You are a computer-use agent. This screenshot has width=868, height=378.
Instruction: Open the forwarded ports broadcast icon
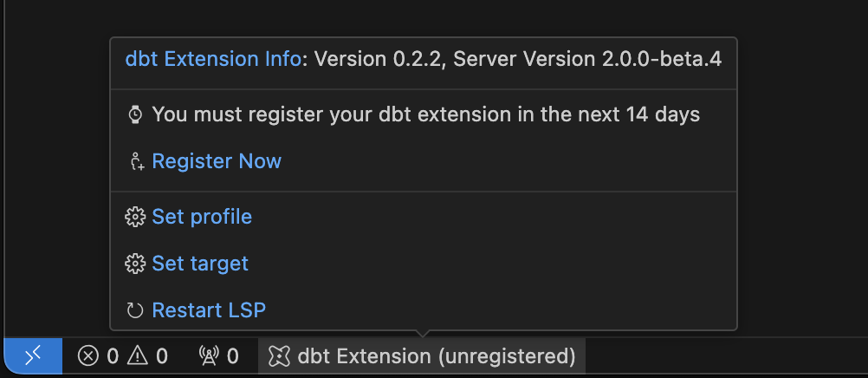209,355
